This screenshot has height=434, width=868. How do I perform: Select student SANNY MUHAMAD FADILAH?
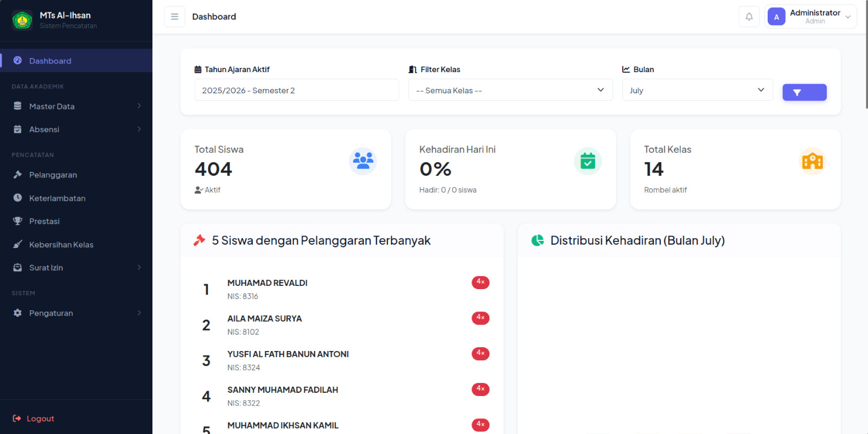click(283, 390)
